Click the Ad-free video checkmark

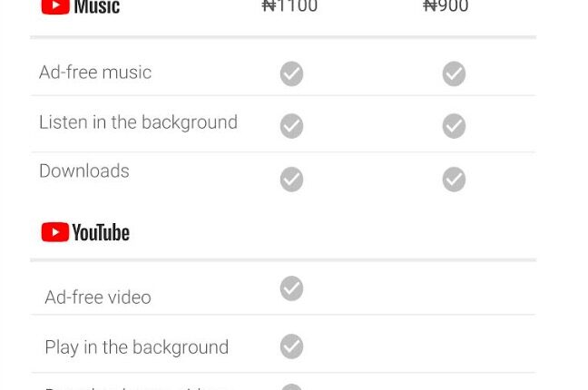291,288
